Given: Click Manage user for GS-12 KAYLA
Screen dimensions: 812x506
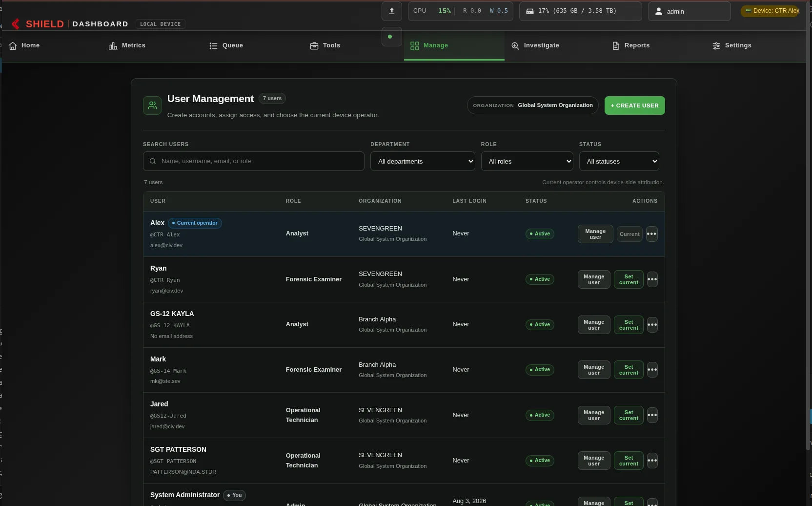Looking at the screenshot, I should pos(594,325).
